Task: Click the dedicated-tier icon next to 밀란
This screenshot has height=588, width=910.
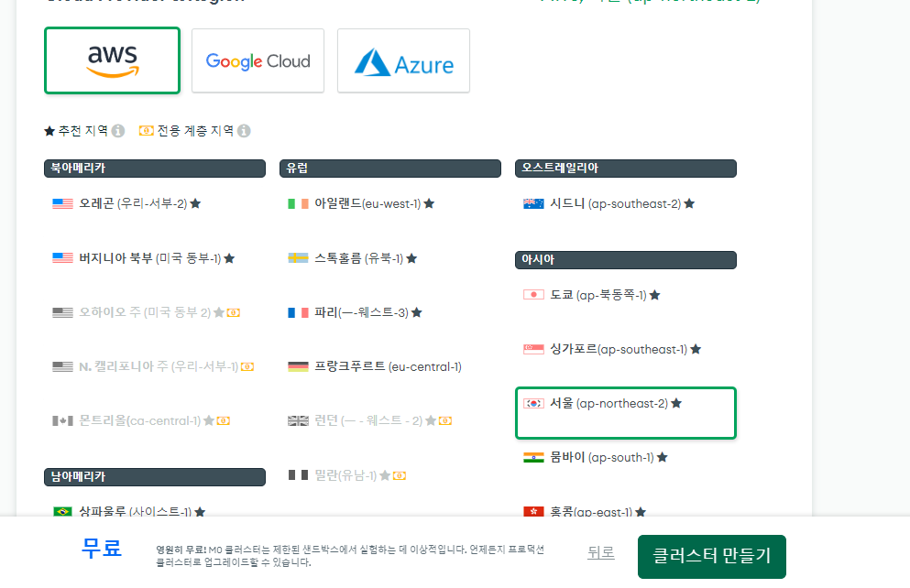Action: point(400,475)
